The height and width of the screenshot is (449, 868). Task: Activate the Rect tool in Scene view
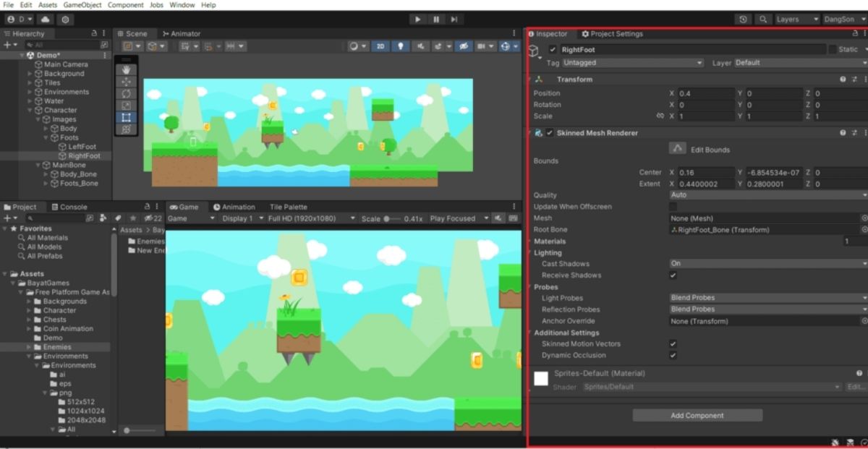(127, 117)
